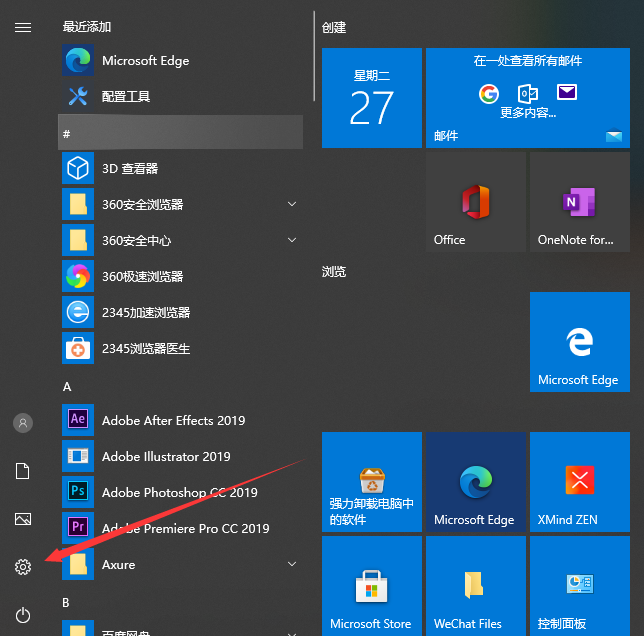Image resolution: width=644 pixels, height=636 pixels.
Task: Open the Documents icon in sidebar
Action: pos(23,471)
